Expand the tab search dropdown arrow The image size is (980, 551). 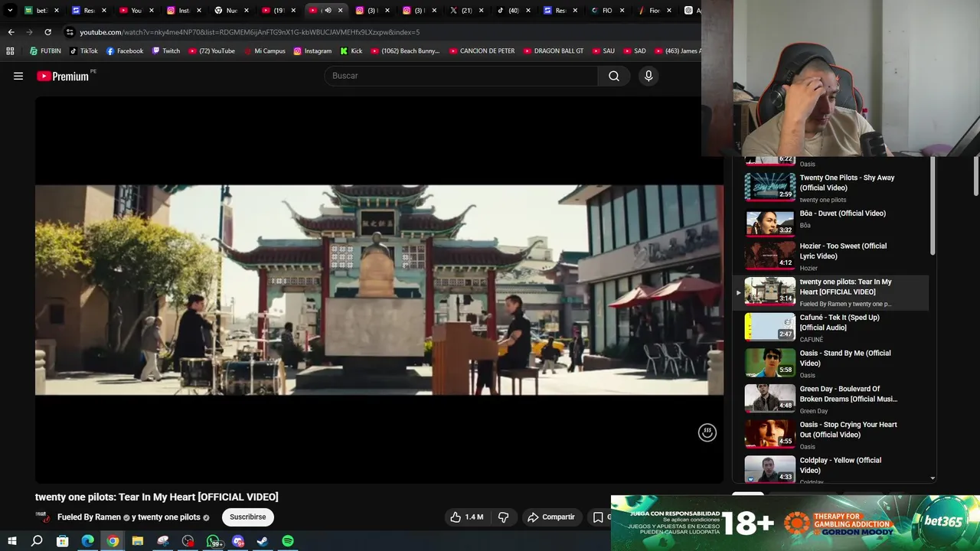[10, 11]
